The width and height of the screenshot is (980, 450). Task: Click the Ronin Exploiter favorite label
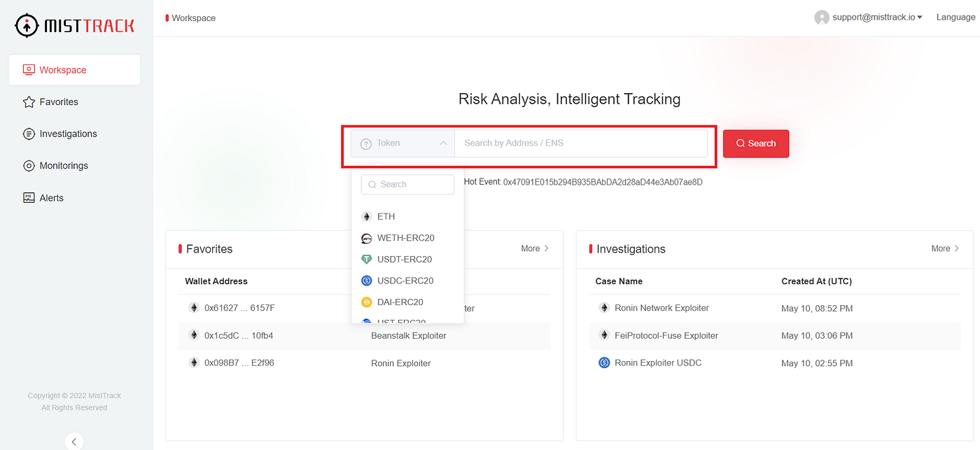[x=401, y=363]
